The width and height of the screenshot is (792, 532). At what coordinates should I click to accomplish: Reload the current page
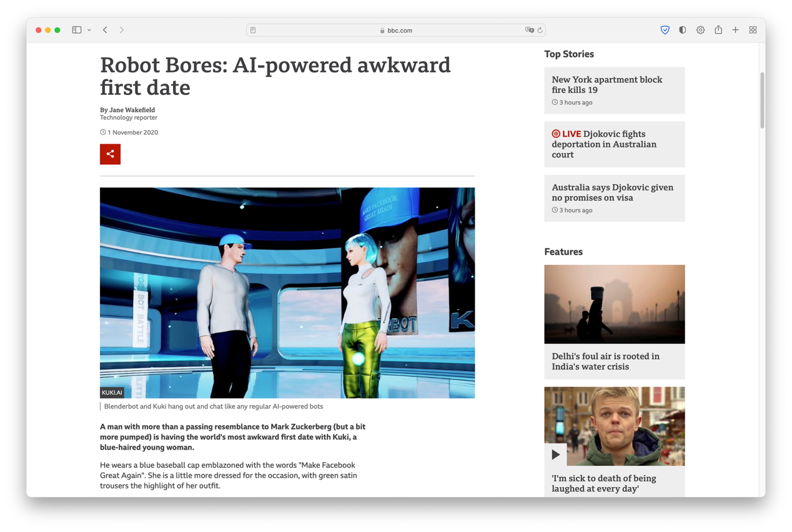click(540, 30)
